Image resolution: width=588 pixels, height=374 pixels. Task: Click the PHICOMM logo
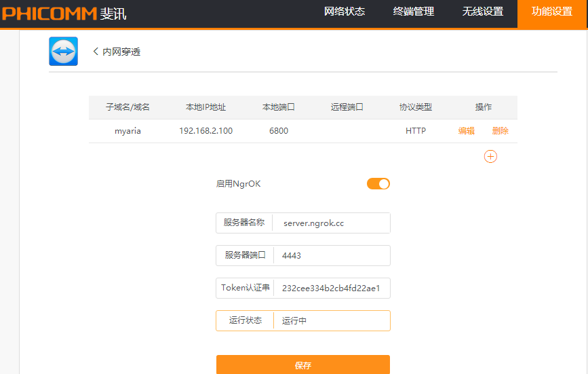click(64, 14)
